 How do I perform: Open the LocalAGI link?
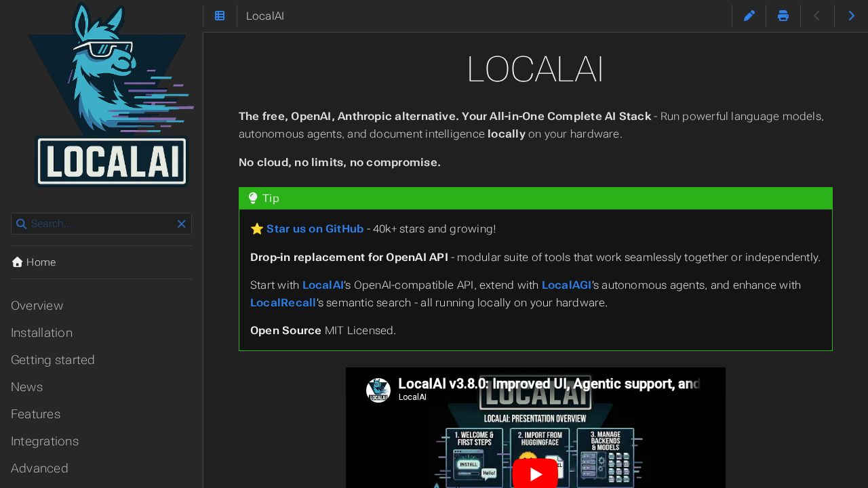[566, 285]
